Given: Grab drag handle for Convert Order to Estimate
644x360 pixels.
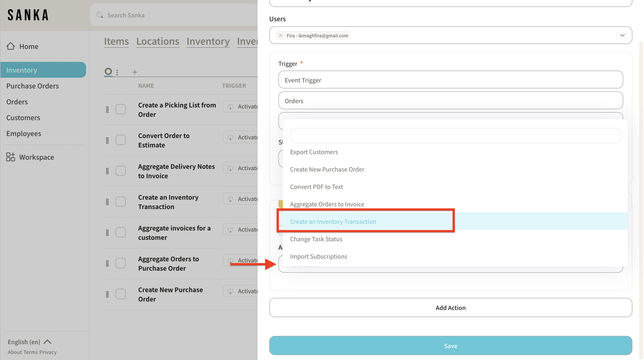Looking at the screenshot, I should pos(107,140).
